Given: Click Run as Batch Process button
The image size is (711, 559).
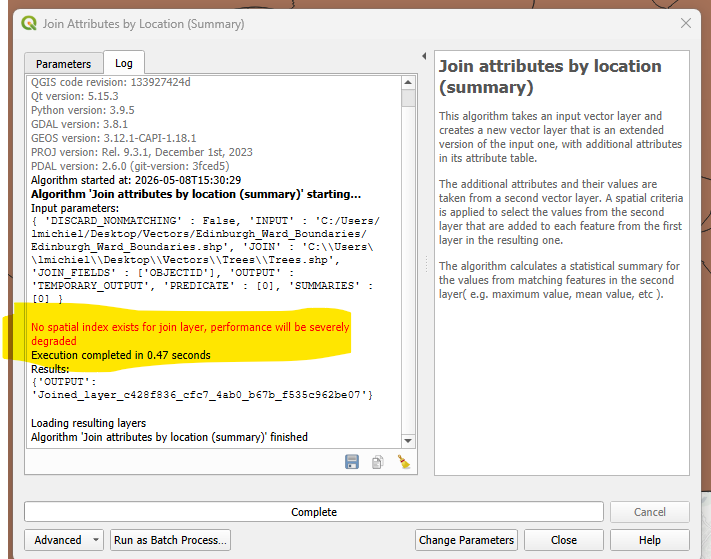Looking at the screenshot, I should pyautogui.click(x=170, y=540).
